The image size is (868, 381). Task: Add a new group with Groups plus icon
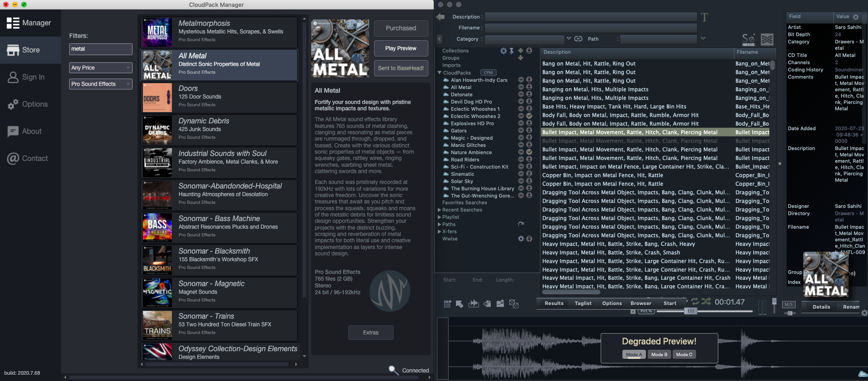(x=520, y=58)
